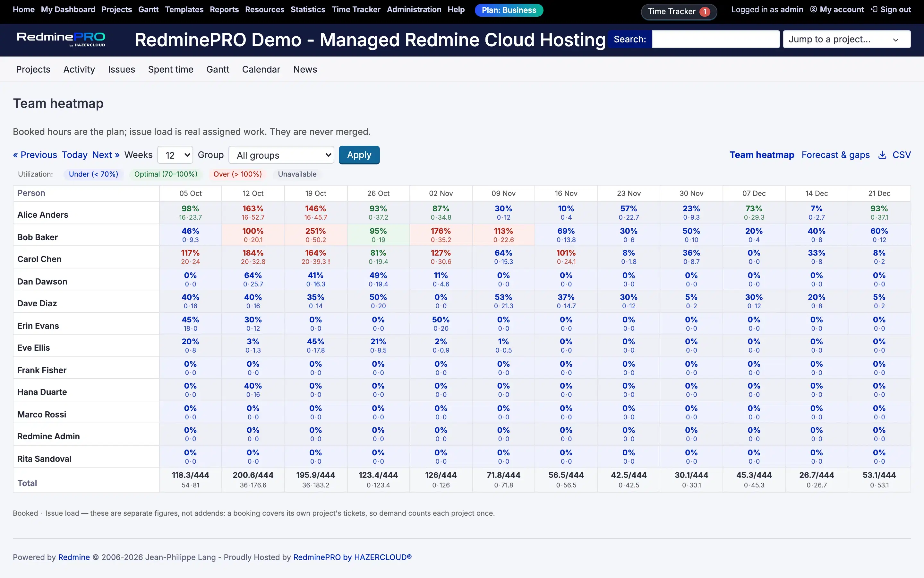Click the Plan: Business badge
The width and height of the screenshot is (924, 578).
point(509,10)
